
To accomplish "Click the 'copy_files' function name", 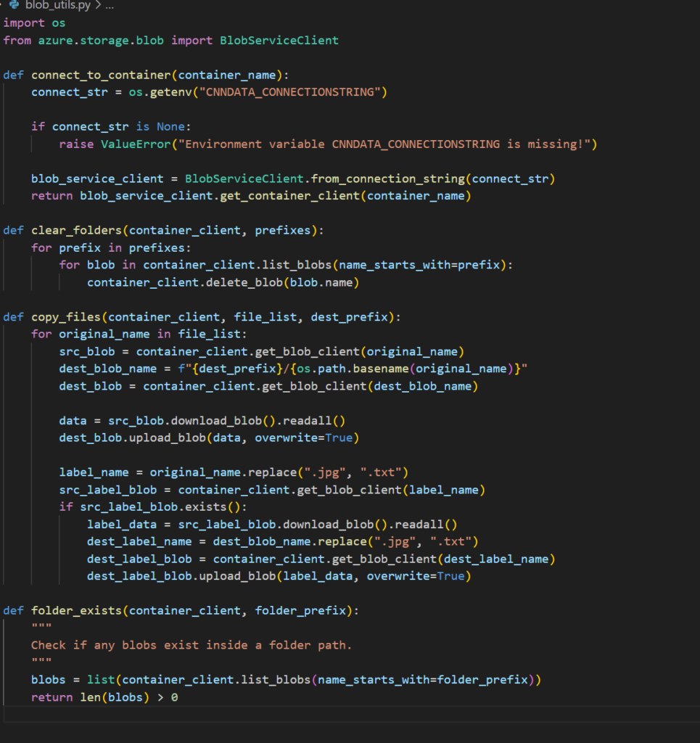I will click(x=66, y=317).
